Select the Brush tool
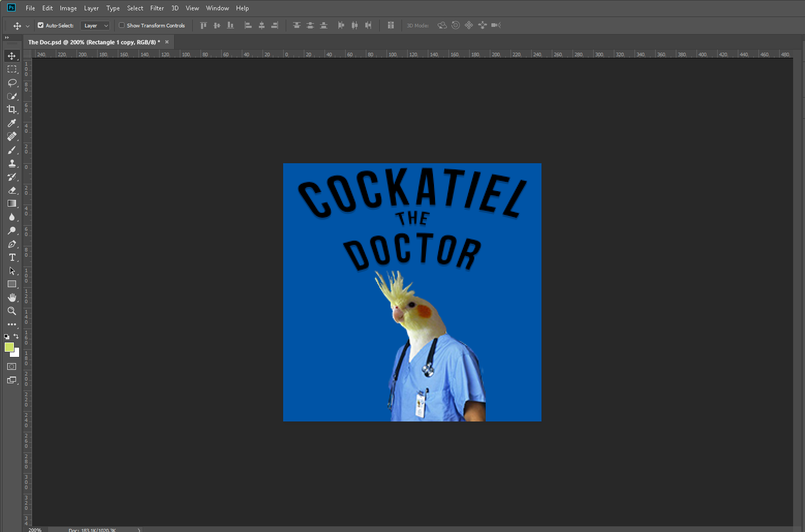805x532 pixels. click(12, 150)
